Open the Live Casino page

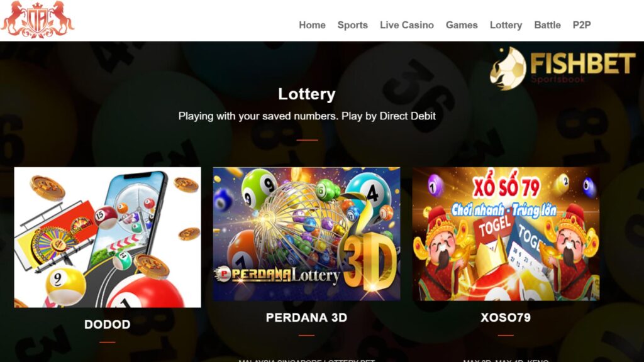click(x=407, y=25)
